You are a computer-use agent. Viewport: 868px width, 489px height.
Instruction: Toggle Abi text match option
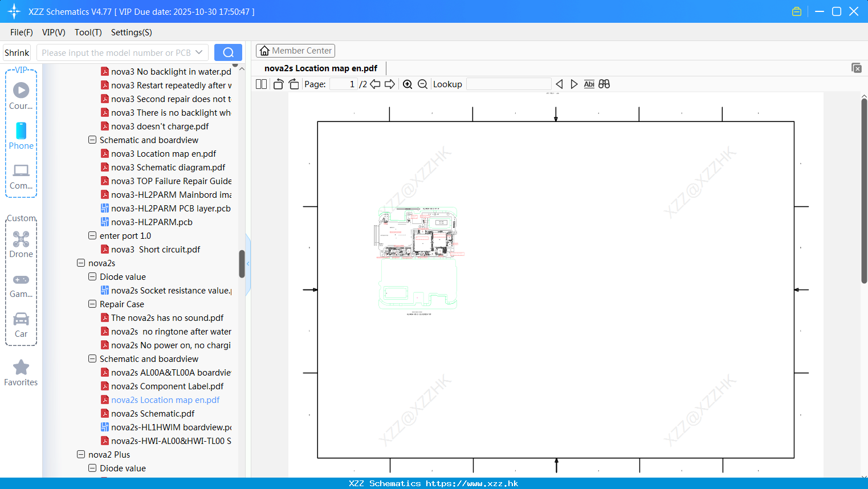point(589,84)
